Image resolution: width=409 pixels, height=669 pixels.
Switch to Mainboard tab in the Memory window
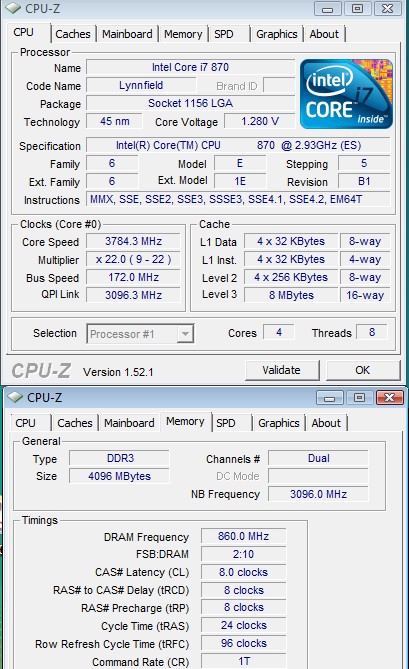[x=129, y=423]
